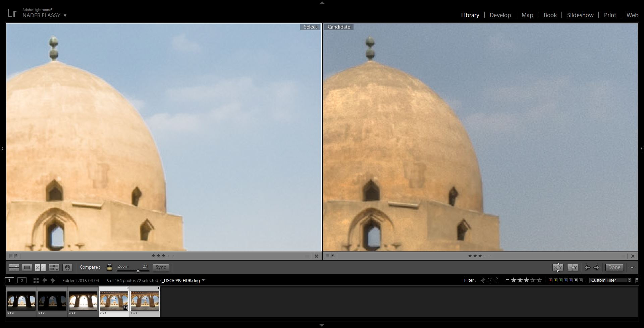Screen dimensions: 644x328
Task: Open the People view
Action: tap(67, 267)
